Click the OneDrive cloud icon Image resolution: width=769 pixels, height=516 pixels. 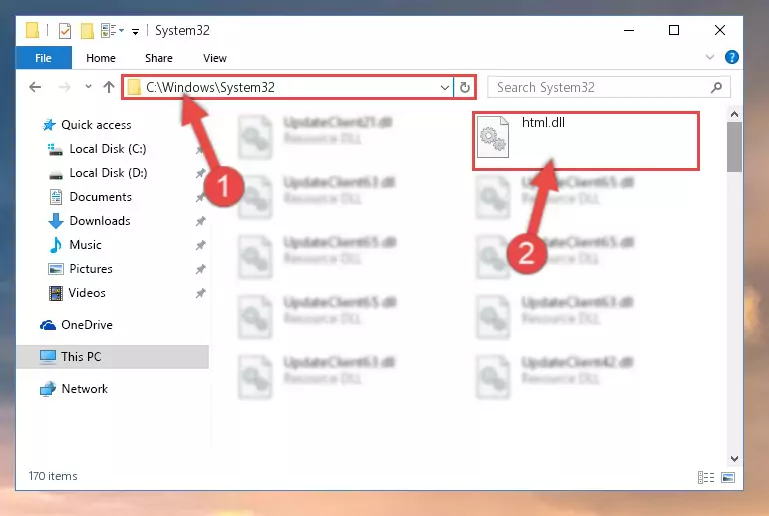point(48,325)
